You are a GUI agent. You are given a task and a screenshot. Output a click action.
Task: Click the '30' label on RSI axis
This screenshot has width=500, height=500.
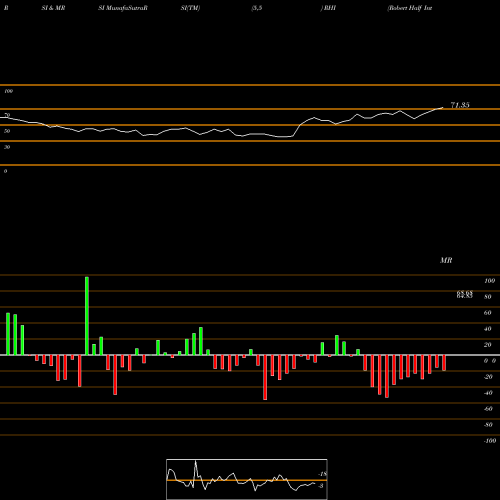[x=7, y=147]
